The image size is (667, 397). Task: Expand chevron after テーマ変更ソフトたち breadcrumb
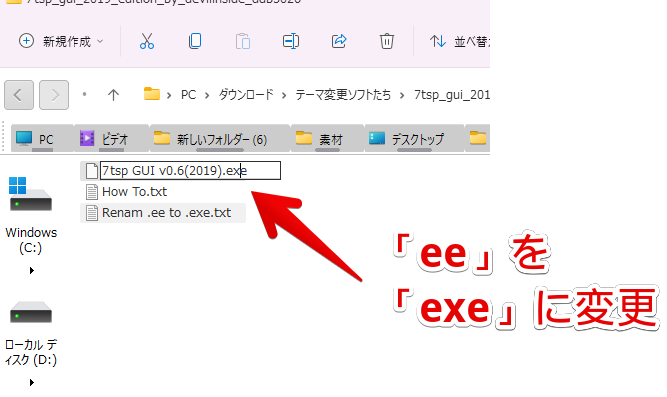[402, 95]
